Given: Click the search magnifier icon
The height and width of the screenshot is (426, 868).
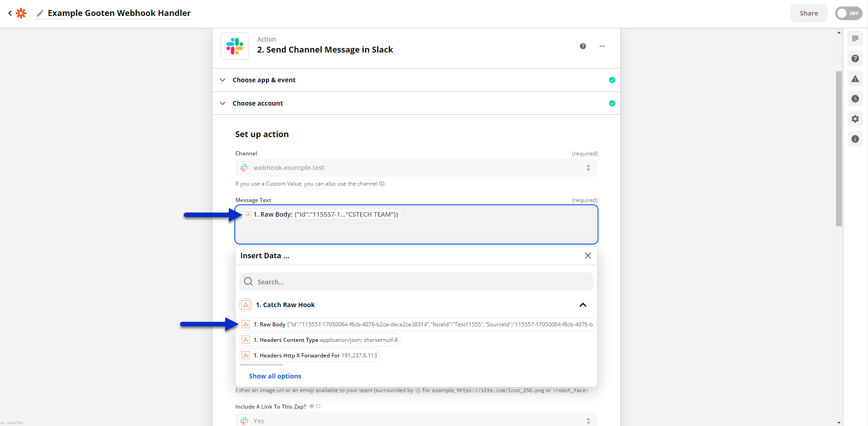Looking at the screenshot, I should 249,282.
